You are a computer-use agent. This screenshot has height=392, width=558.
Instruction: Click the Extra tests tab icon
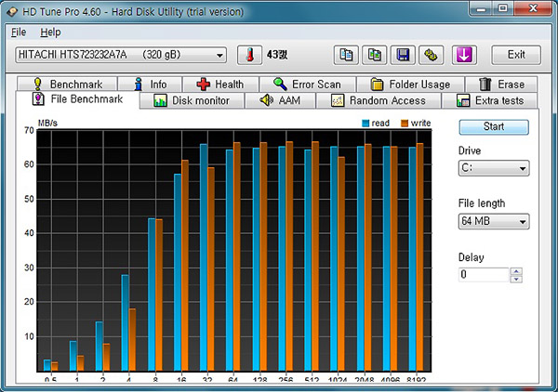click(x=463, y=100)
